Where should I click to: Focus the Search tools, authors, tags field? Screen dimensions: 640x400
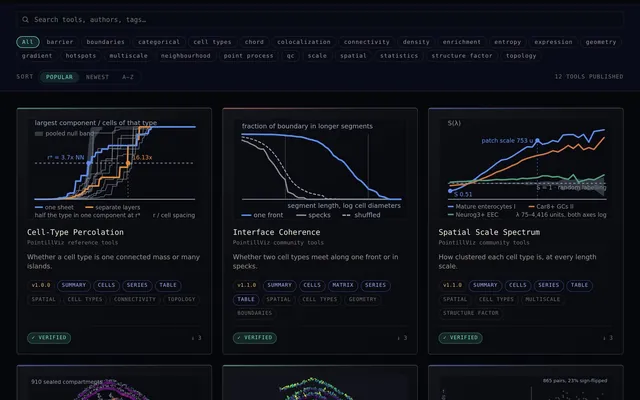click(x=320, y=20)
